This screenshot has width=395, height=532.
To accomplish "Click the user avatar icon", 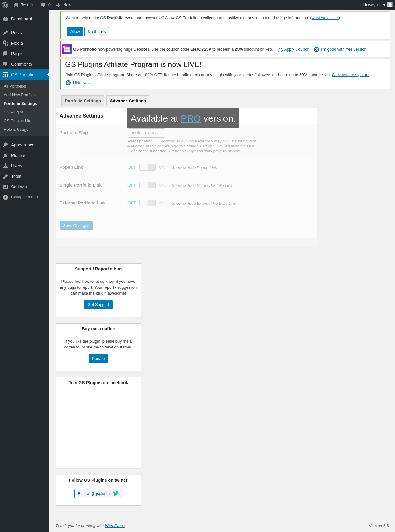I will (x=390, y=5).
